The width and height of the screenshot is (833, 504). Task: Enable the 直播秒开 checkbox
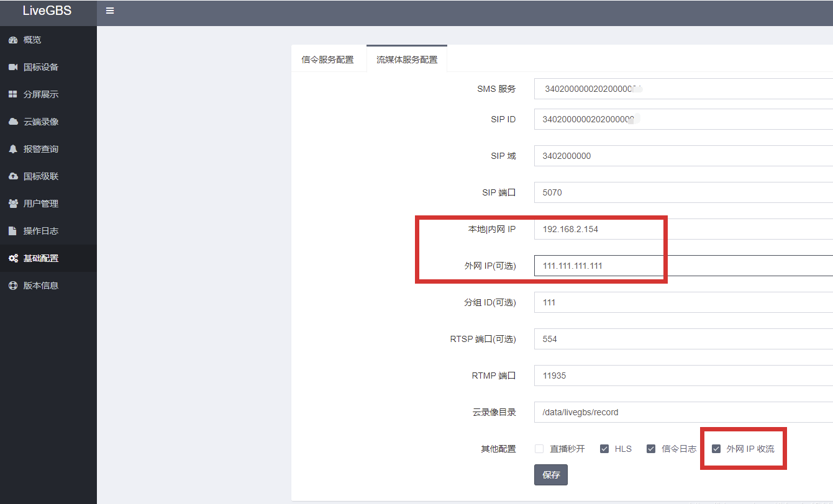pyautogui.click(x=539, y=449)
